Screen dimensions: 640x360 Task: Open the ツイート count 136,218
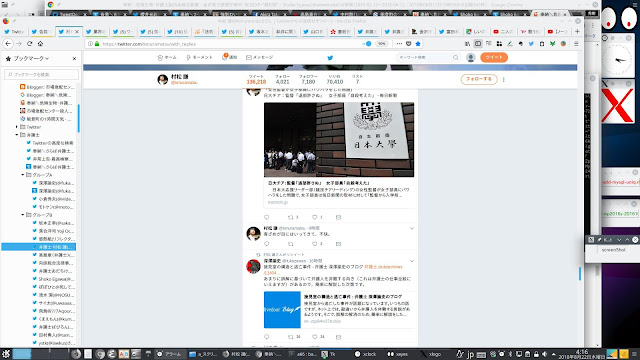pyautogui.click(x=256, y=79)
